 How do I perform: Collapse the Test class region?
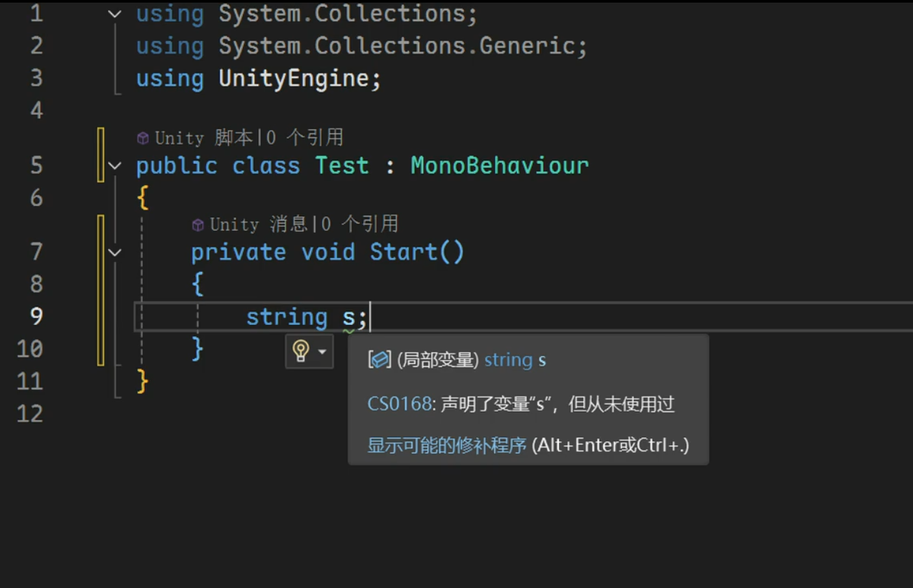[114, 166]
